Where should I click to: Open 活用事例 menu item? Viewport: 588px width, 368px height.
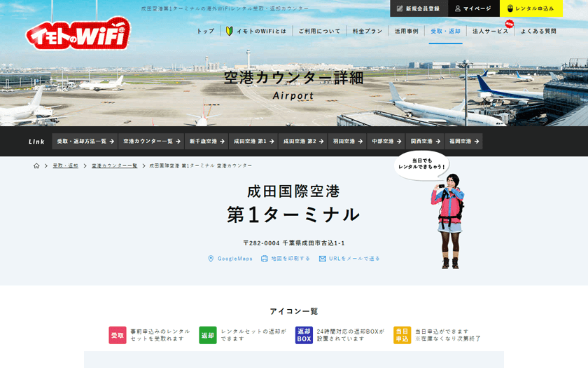point(406,31)
